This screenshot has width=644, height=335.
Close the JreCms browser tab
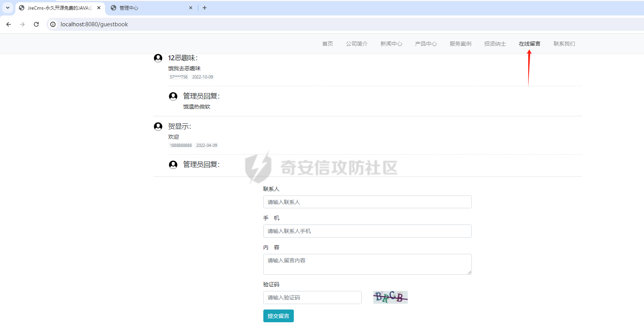click(99, 8)
